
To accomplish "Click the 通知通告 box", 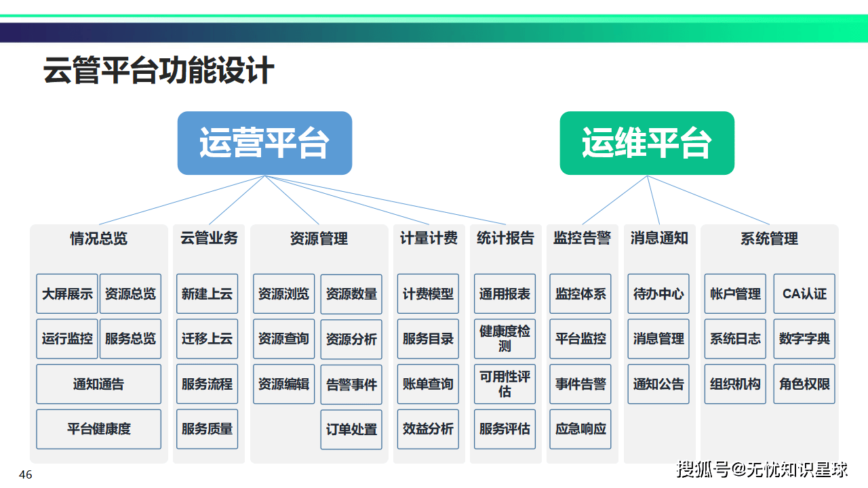I will [x=99, y=384].
